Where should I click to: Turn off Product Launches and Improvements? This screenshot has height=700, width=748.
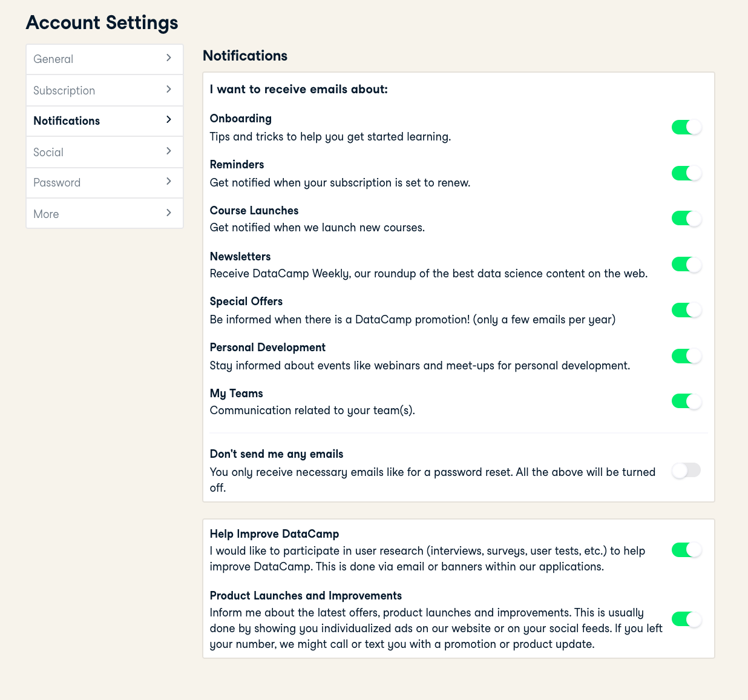pyautogui.click(x=686, y=619)
